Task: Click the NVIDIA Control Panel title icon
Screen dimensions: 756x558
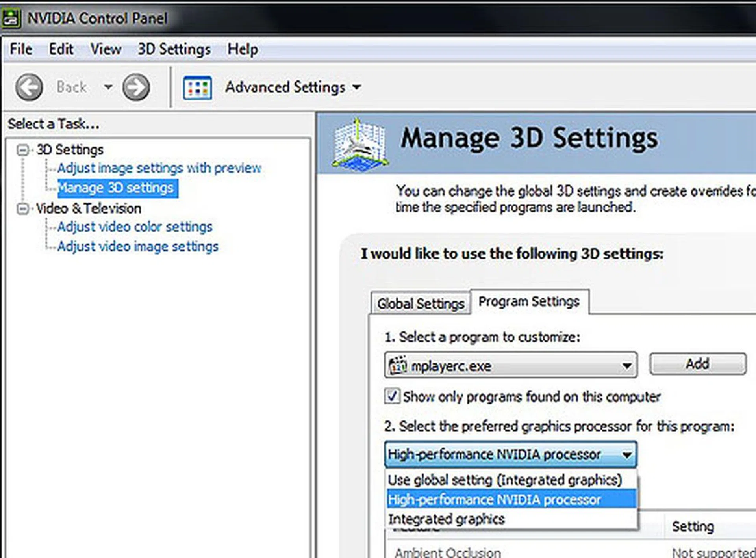Action: [11, 19]
